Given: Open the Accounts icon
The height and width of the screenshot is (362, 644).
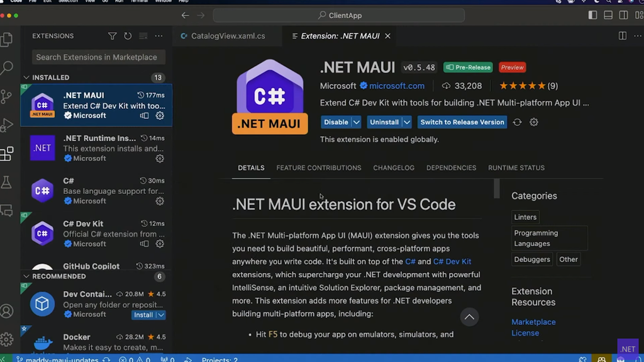Looking at the screenshot, I should [6, 311].
